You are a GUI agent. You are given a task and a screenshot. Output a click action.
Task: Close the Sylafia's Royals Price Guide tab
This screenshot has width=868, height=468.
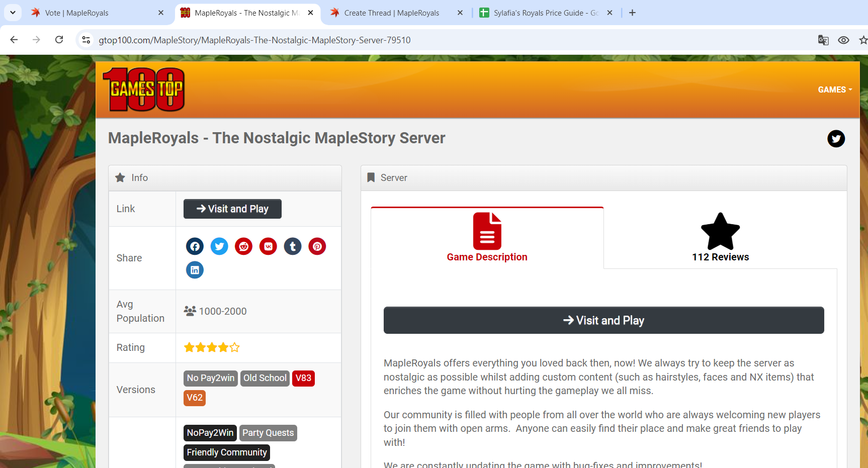[610, 13]
